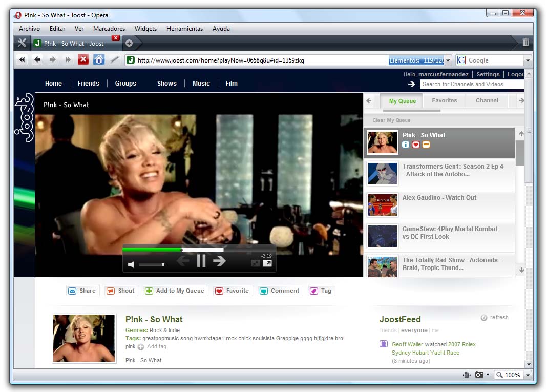
Task: Open the Herramientas menu
Action: [184, 29]
